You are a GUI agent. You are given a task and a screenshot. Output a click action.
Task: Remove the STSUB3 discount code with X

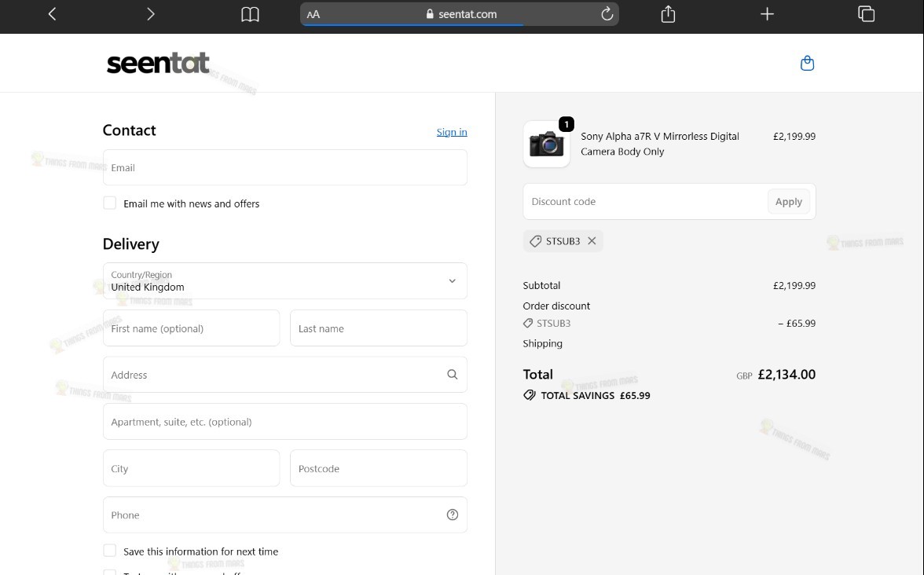tap(592, 241)
